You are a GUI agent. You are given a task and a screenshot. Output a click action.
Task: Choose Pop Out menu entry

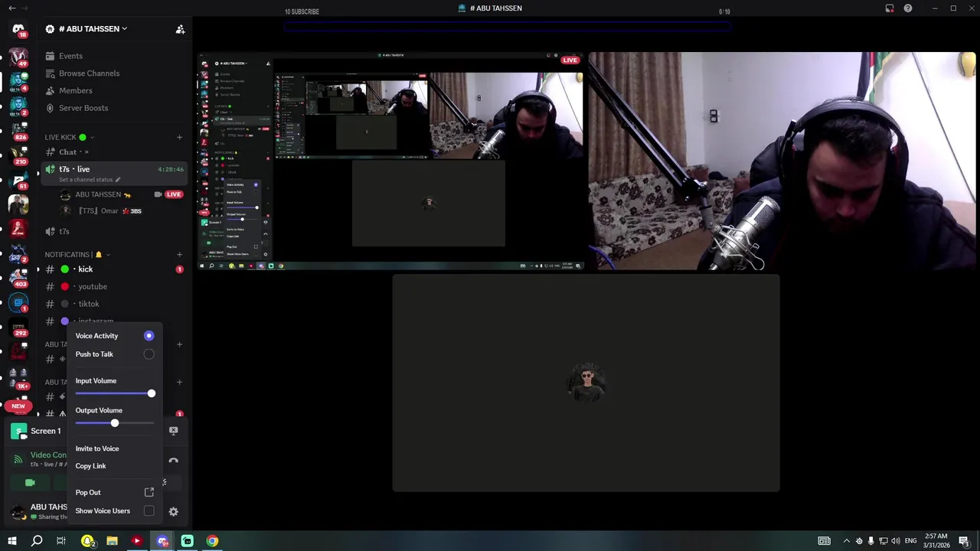click(x=114, y=492)
